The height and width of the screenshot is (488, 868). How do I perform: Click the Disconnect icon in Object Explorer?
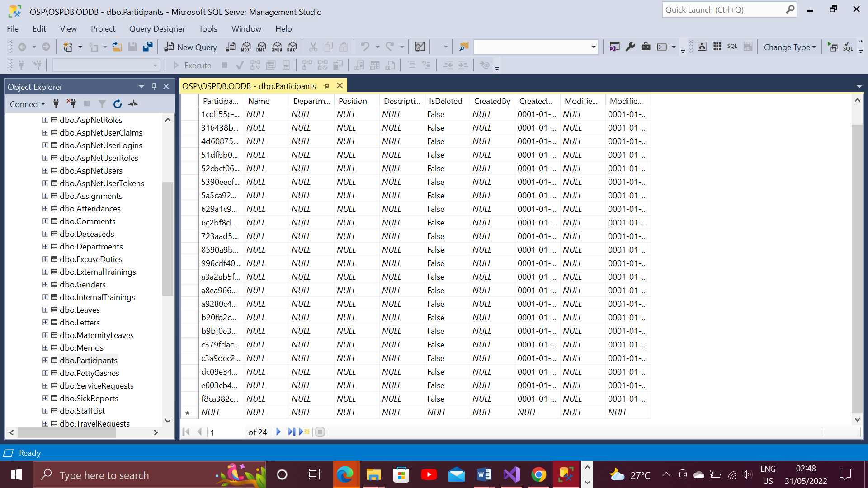pyautogui.click(x=71, y=104)
